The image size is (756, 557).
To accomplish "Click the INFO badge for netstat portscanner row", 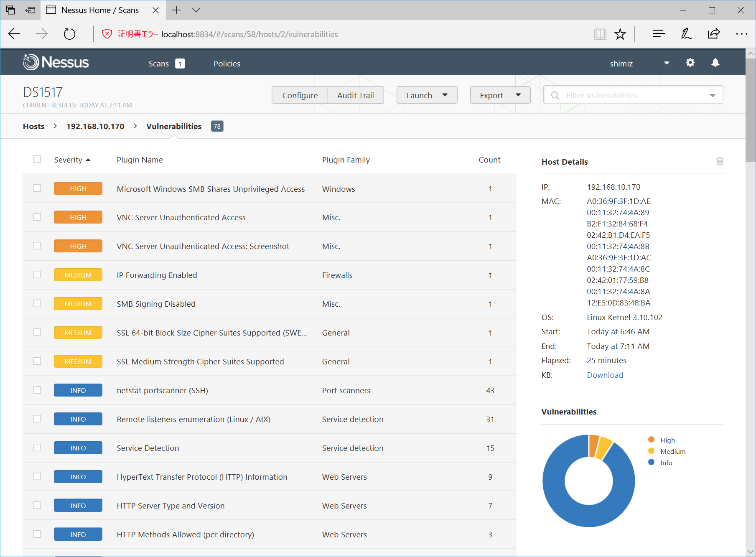I will (x=78, y=390).
